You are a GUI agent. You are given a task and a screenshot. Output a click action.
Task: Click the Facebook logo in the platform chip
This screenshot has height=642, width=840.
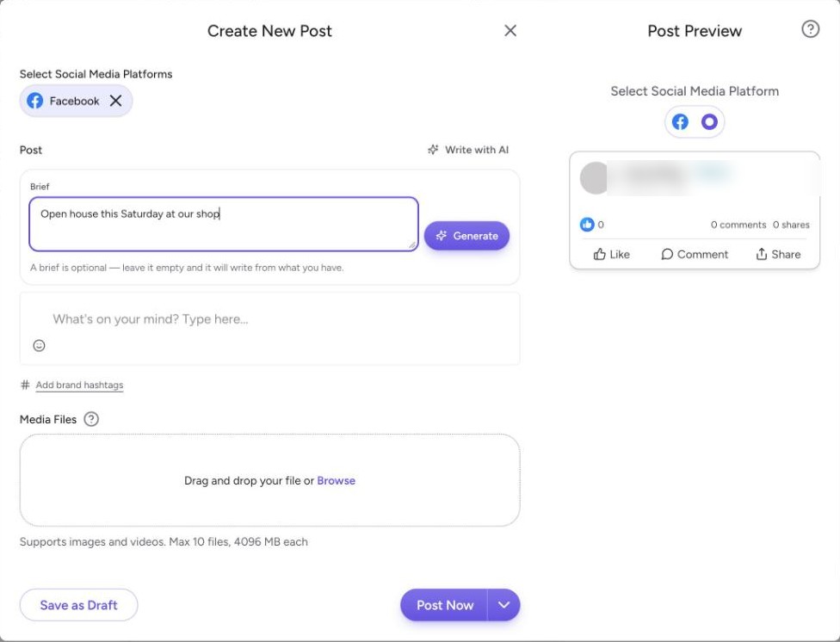point(34,101)
